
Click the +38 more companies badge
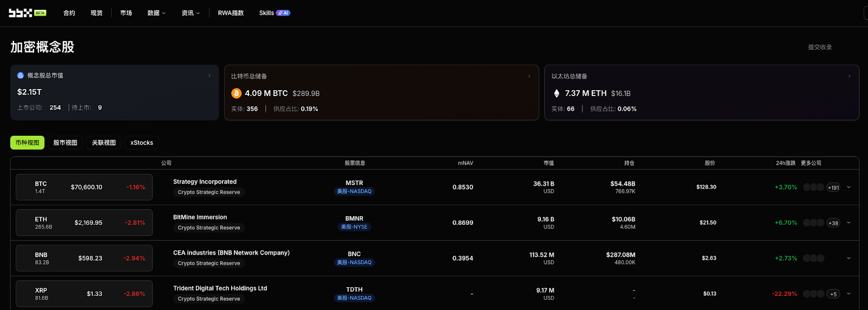pyautogui.click(x=833, y=223)
